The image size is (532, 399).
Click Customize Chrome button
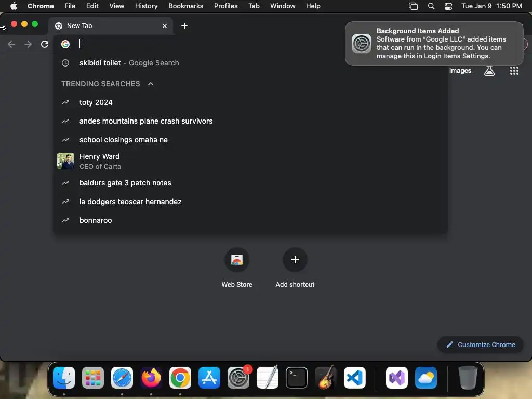[481, 345]
